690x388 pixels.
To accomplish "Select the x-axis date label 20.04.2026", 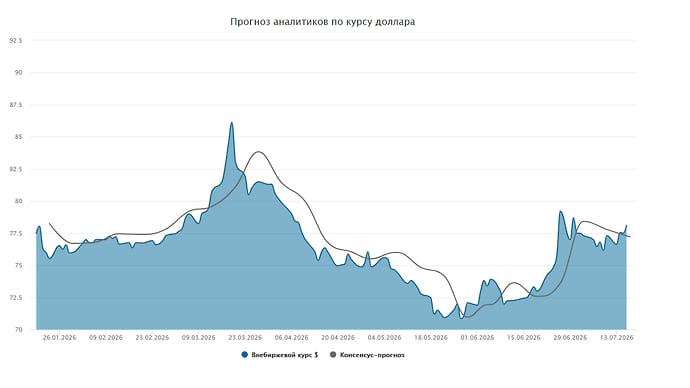I will point(338,337).
